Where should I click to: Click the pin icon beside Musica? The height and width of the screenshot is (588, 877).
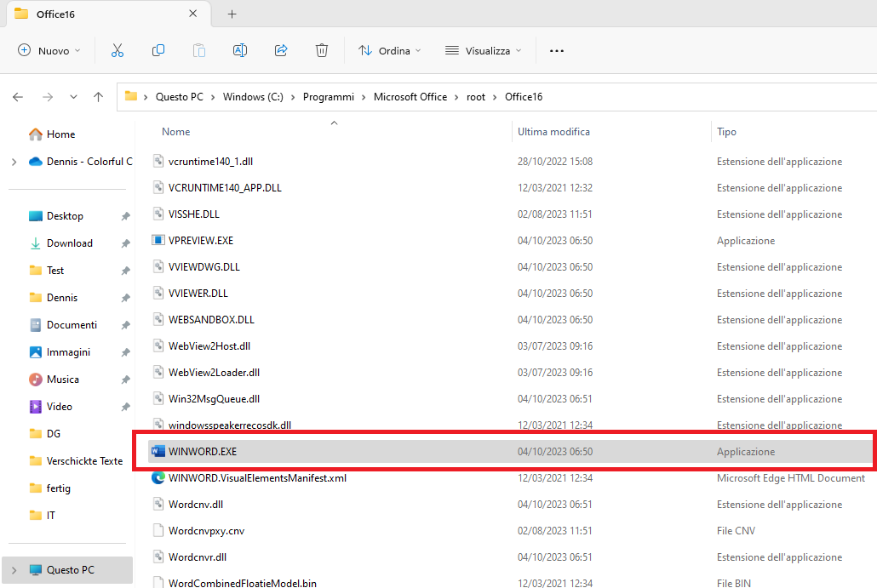click(x=125, y=380)
